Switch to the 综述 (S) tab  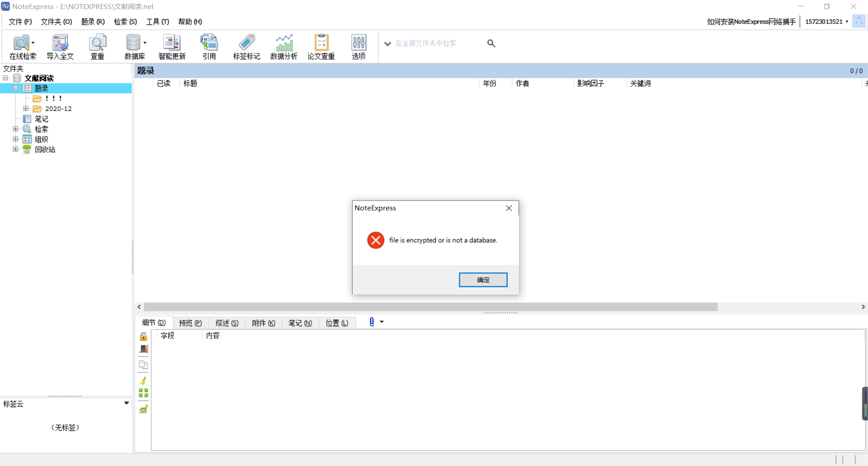point(227,323)
